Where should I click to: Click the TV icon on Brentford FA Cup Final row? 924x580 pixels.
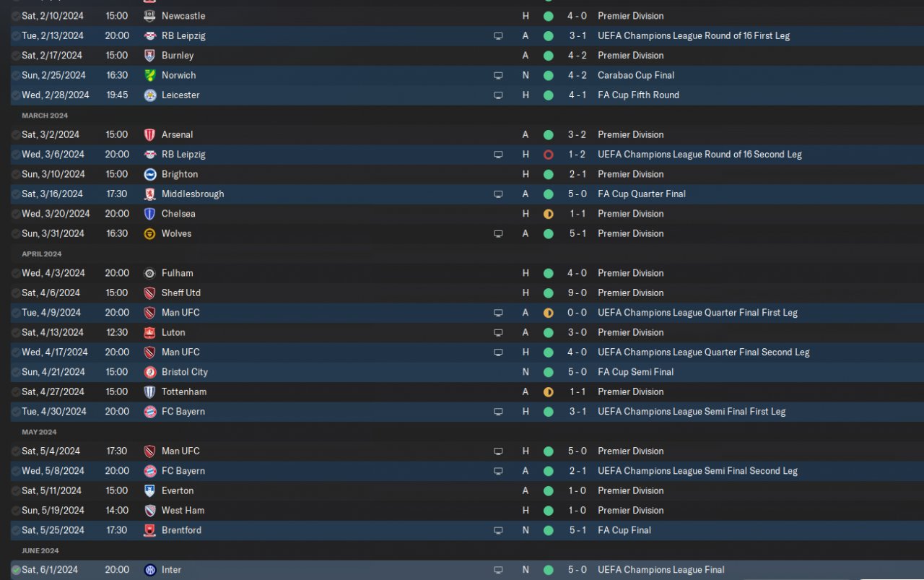[498, 530]
